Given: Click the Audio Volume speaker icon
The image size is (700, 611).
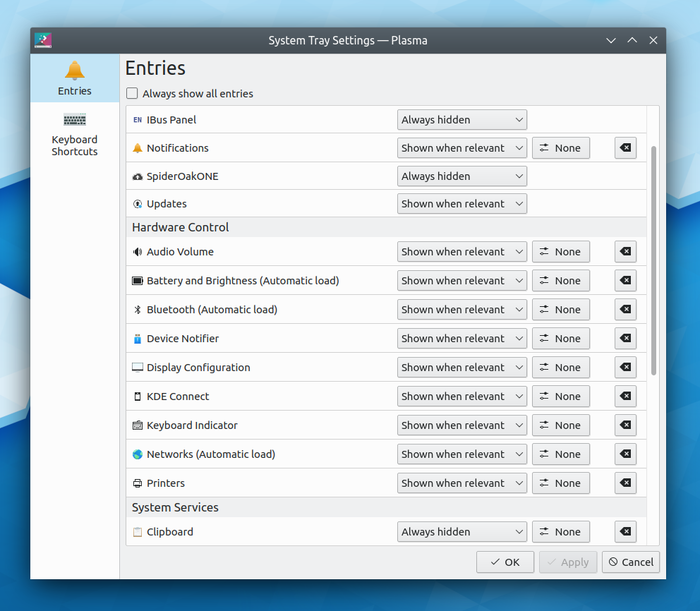Looking at the screenshot, I should [138, 252].
